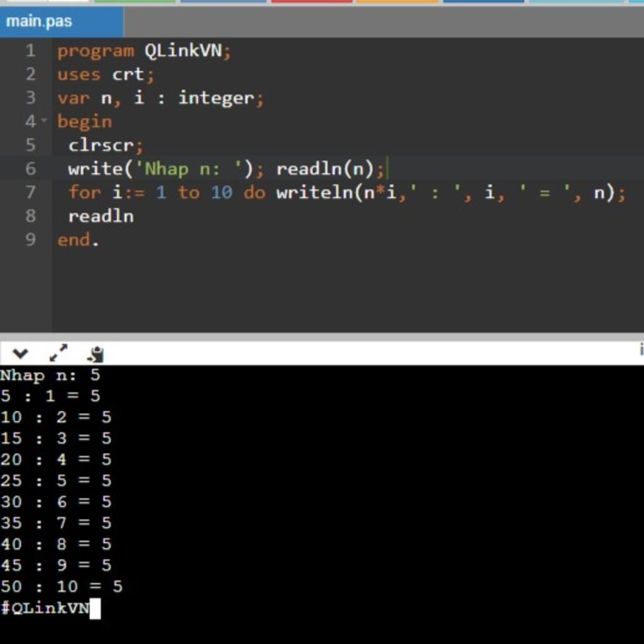
Task: Click the 'begin' keyword on line 4
Action: point(85,122)
